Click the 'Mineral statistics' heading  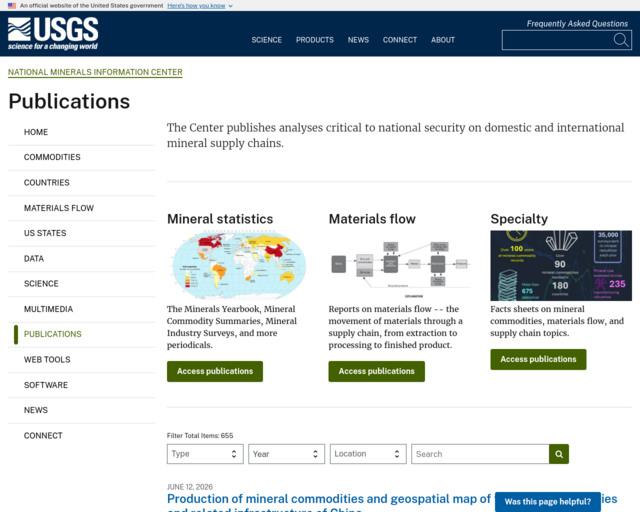click(220, 219)
